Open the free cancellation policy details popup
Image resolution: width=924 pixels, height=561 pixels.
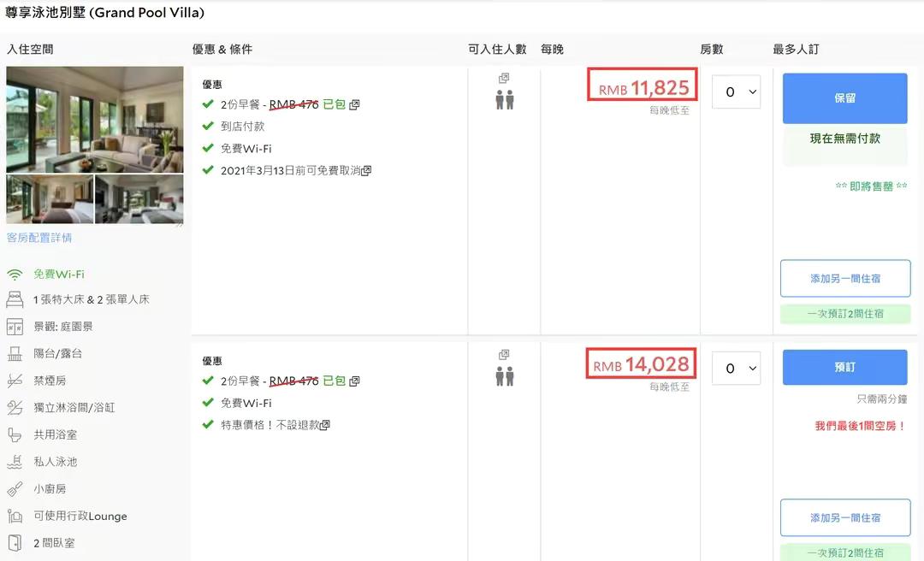point(366,170)
